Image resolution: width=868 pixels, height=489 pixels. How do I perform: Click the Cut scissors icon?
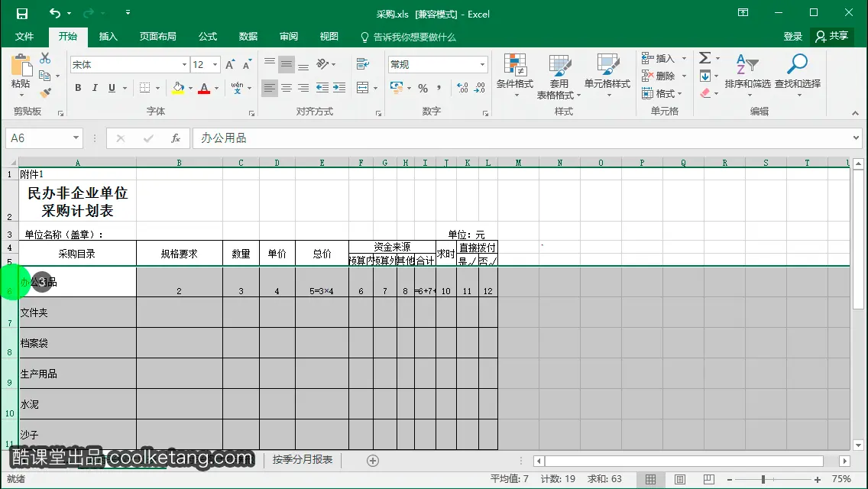[x=45, y=57]
